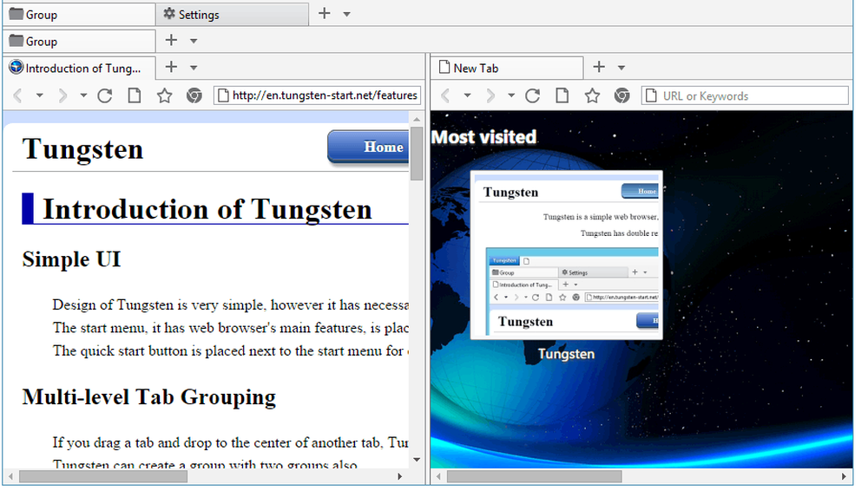Click the URL or Keywords field
868x491 pixels.
point(745,95)
